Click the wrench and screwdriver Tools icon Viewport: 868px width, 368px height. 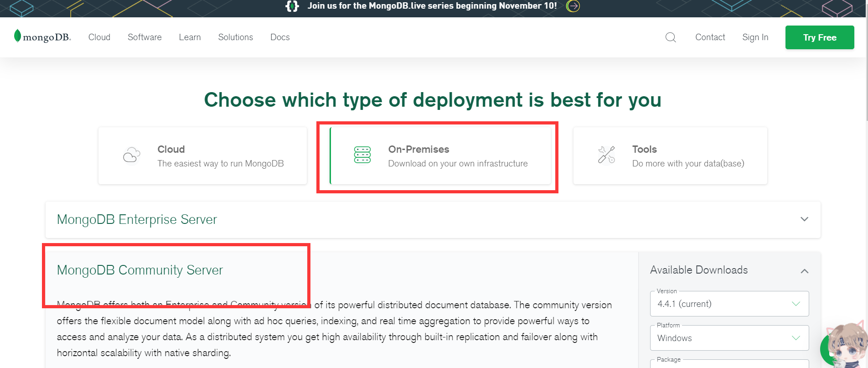coord(606,155)
